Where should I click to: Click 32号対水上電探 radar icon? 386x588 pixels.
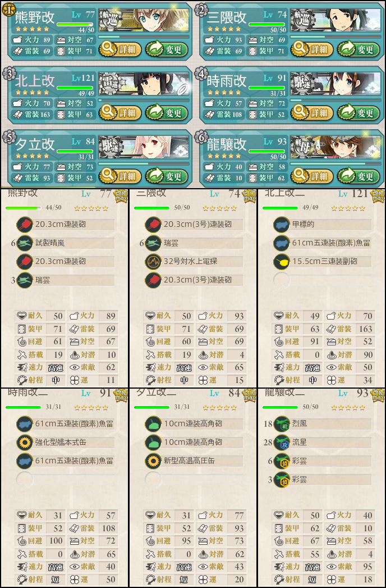point(153,261)
